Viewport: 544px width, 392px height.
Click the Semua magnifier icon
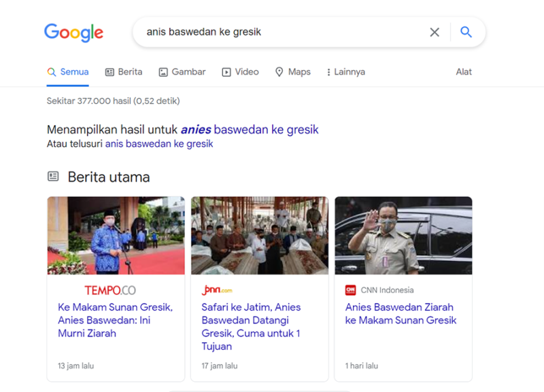(52, 72)
